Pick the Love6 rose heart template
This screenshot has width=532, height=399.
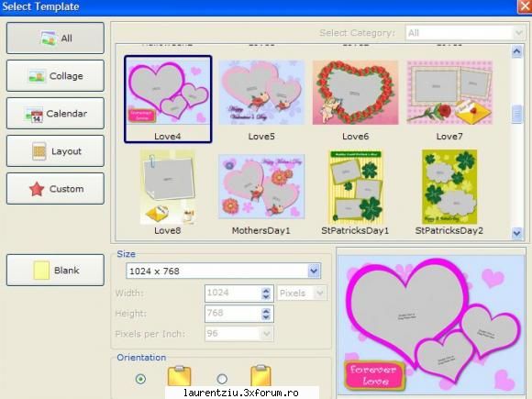355,93
